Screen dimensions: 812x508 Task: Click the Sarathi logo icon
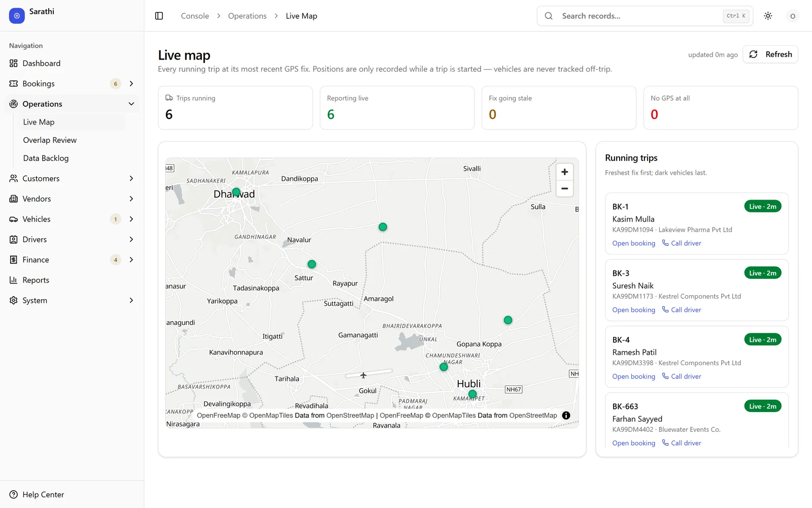(x=17, y=16)
